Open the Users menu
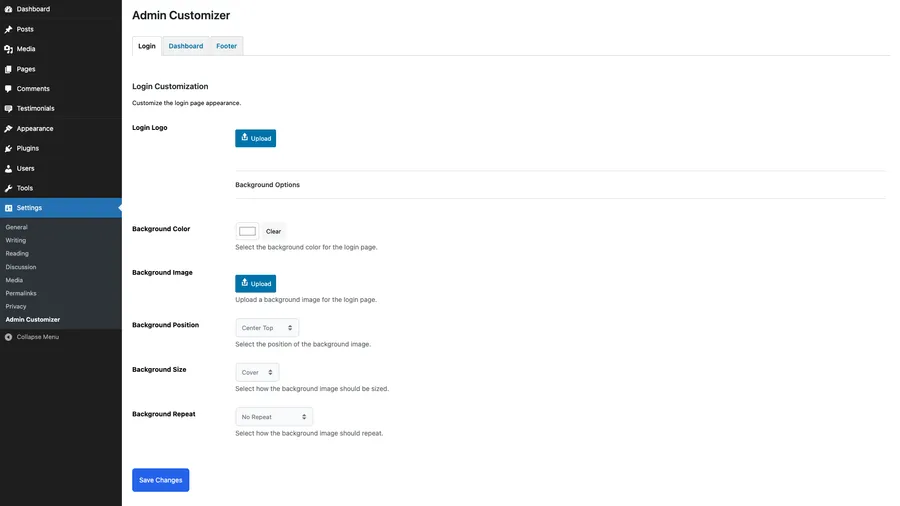The width and height of the screenshot is (900, 506). pos(61,169)
